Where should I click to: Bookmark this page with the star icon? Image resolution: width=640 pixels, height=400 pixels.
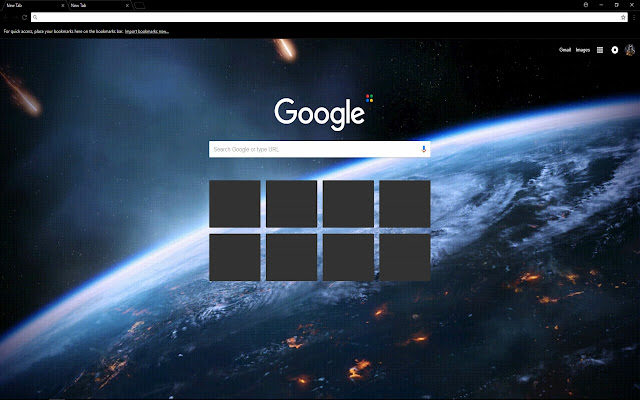623,17
